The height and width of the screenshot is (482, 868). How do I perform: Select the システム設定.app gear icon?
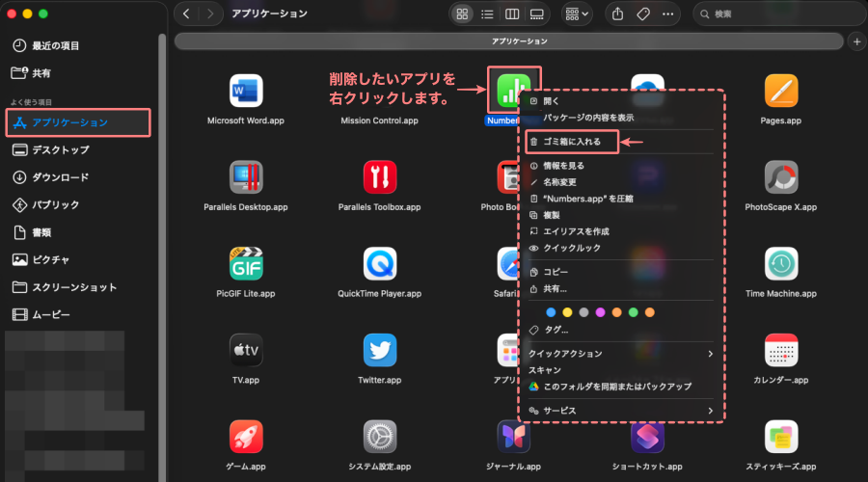click(380, 437)
